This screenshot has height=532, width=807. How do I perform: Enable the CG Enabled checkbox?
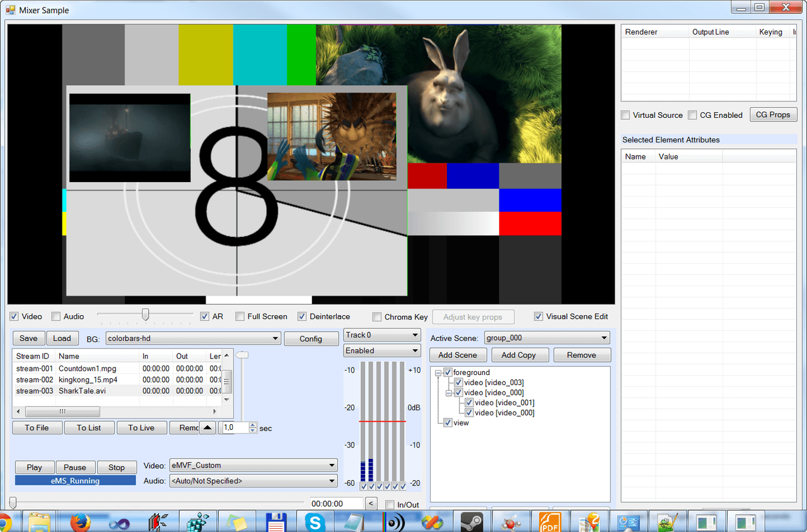(692, 115)
